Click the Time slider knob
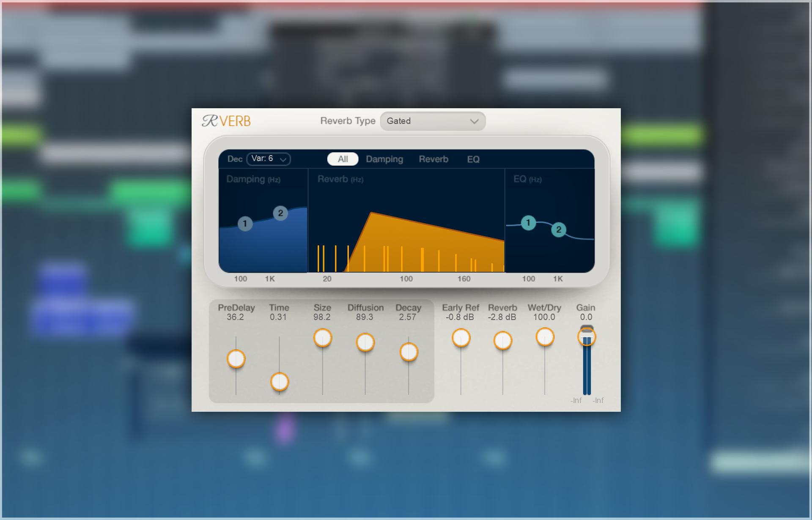The width and height of the screenshot is (812, 520). (x=279, y=382)
